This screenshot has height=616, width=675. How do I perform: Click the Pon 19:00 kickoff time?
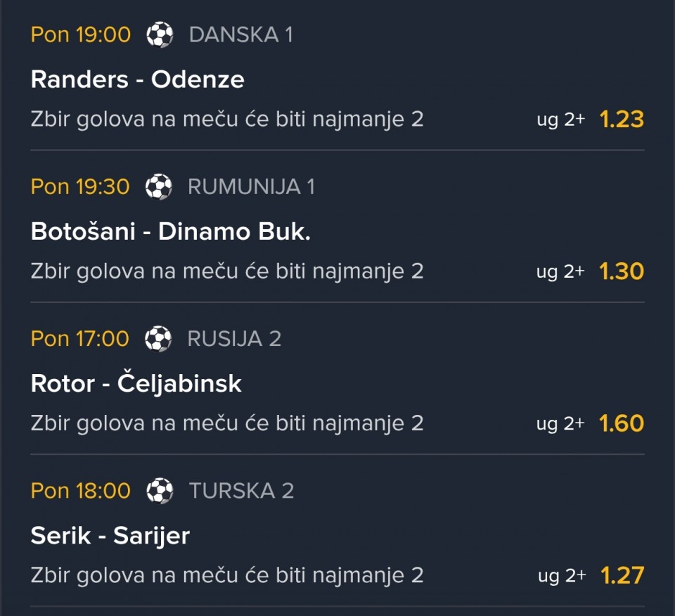click(81, 34)
